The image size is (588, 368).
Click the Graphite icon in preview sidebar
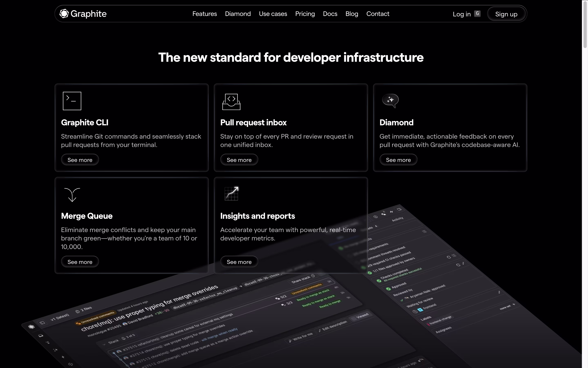pos(31,327)
